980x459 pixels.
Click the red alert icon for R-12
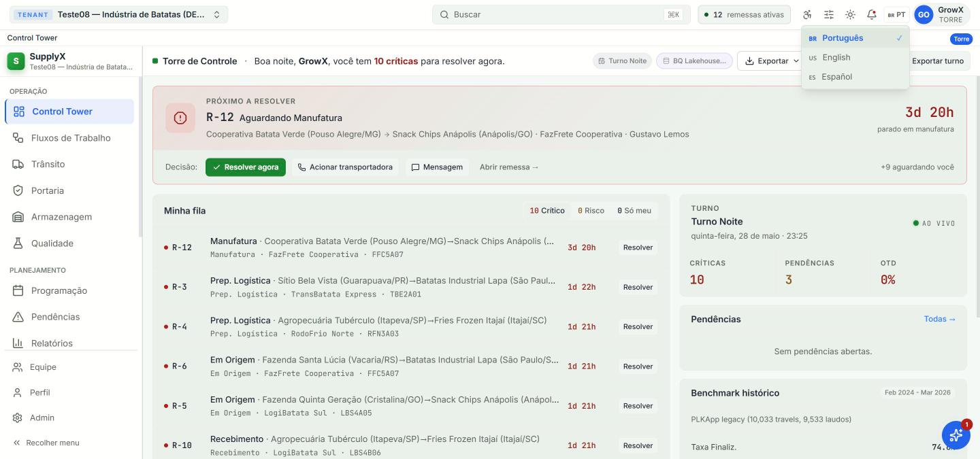(180, 118)
